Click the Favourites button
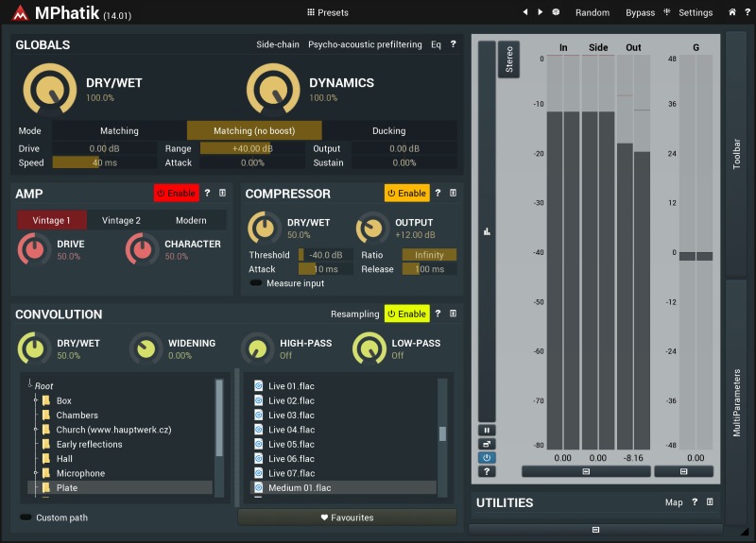 click(x=347, y=518)
